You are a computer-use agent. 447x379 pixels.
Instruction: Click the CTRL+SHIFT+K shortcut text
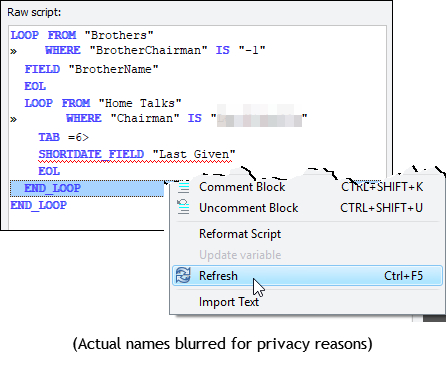[382, 187]
